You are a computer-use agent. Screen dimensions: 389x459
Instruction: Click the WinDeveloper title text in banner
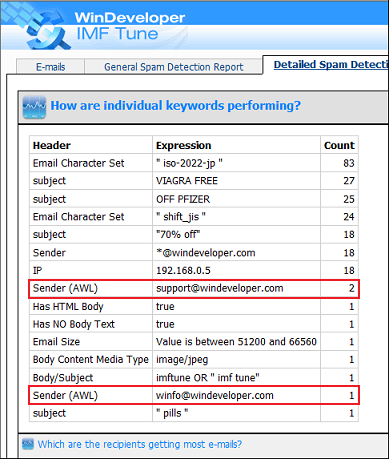tap(130, 17)
